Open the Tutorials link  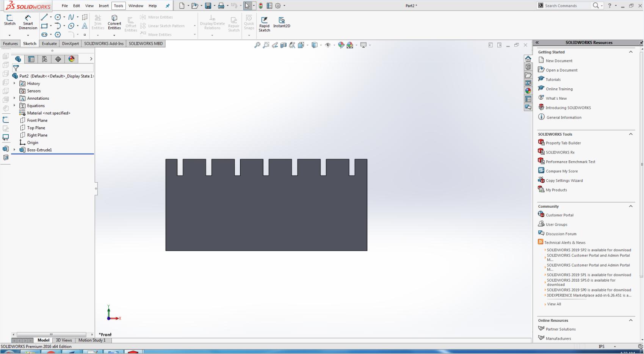coord(553,80)
